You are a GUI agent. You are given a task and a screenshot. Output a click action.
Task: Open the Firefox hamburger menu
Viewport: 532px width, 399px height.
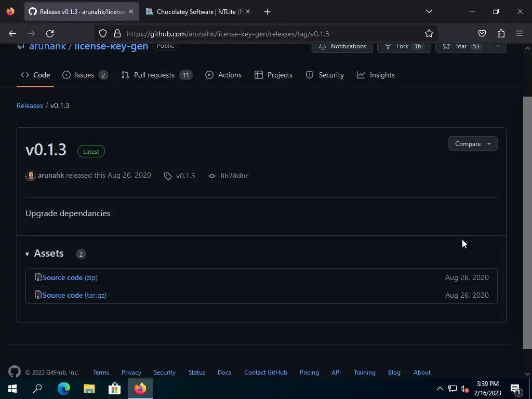520,34
